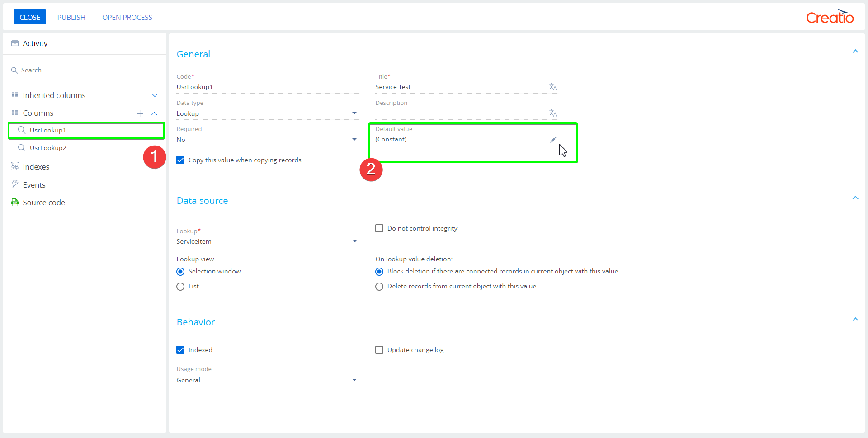Click the Columns grid icon
Viewport: 868px width, 438px height.
click(15, 113)
